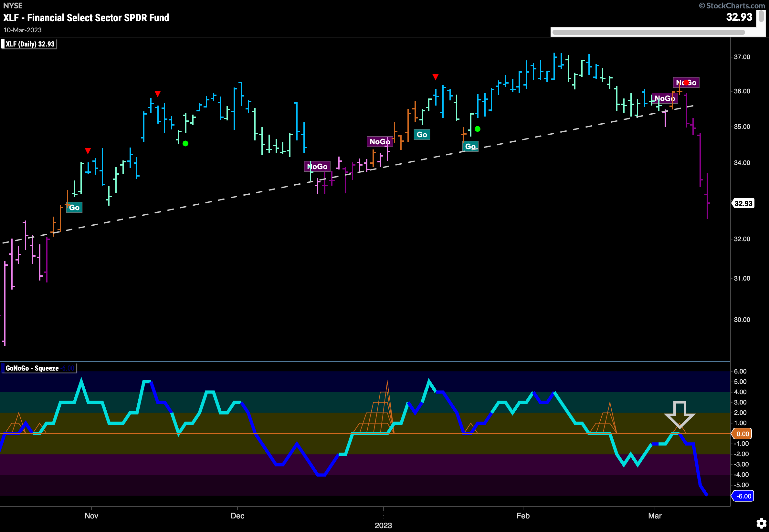Click the large 32.93 price in the header
Viewport: 769px width, 532px height.
point(739,17)
